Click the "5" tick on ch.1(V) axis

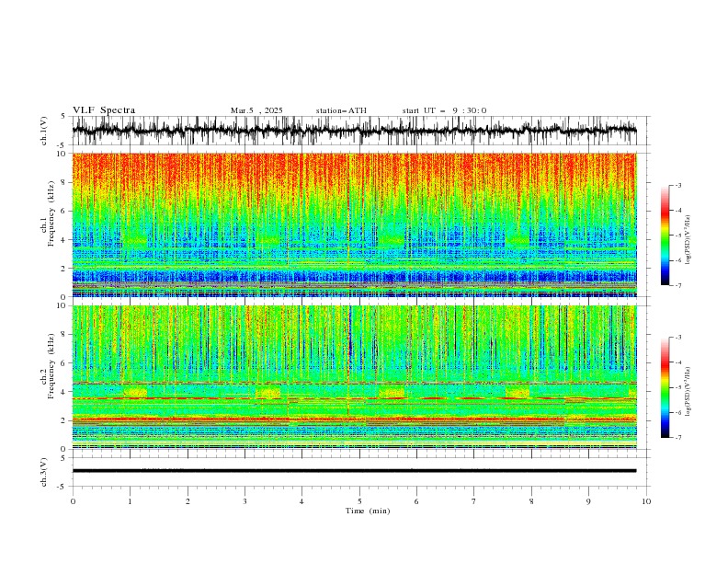(63, 117)
